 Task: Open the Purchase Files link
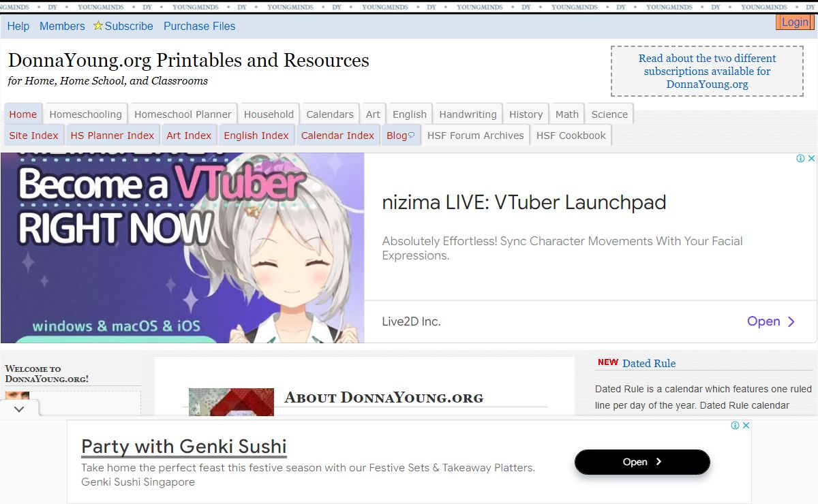click(200, 26)
